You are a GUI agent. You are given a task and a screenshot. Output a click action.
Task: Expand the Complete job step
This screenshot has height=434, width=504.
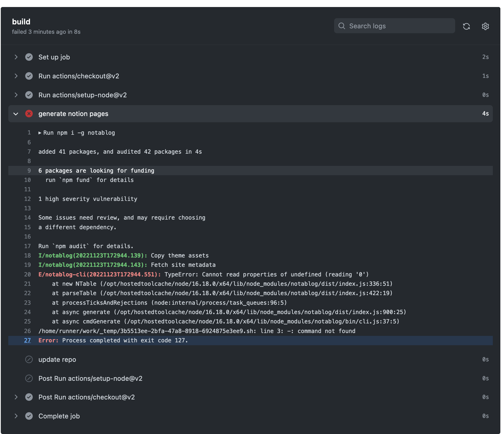[16, 416]
